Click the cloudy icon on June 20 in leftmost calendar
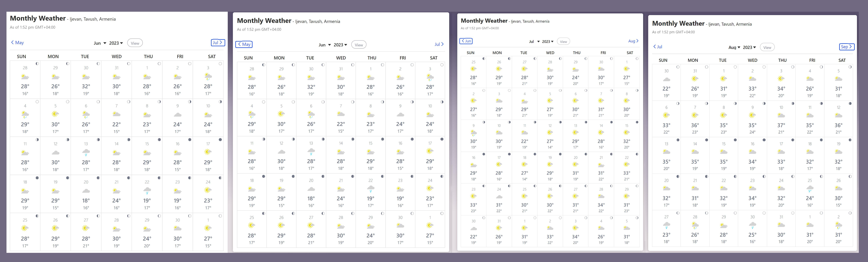868x262 pixels. pos(86,191)
